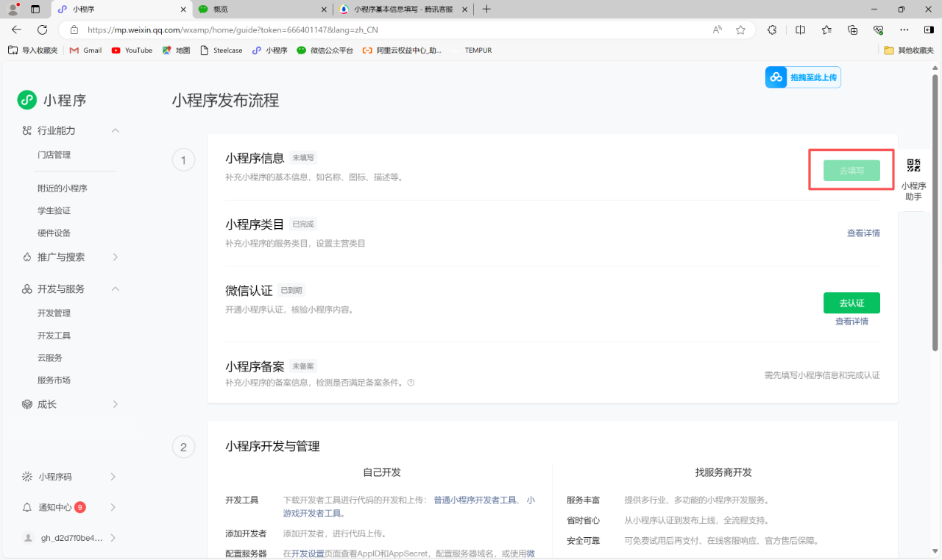Open 开发工具 in the sidebar
This screenshot has height=560, width=942.
click(x=54, y=336)
